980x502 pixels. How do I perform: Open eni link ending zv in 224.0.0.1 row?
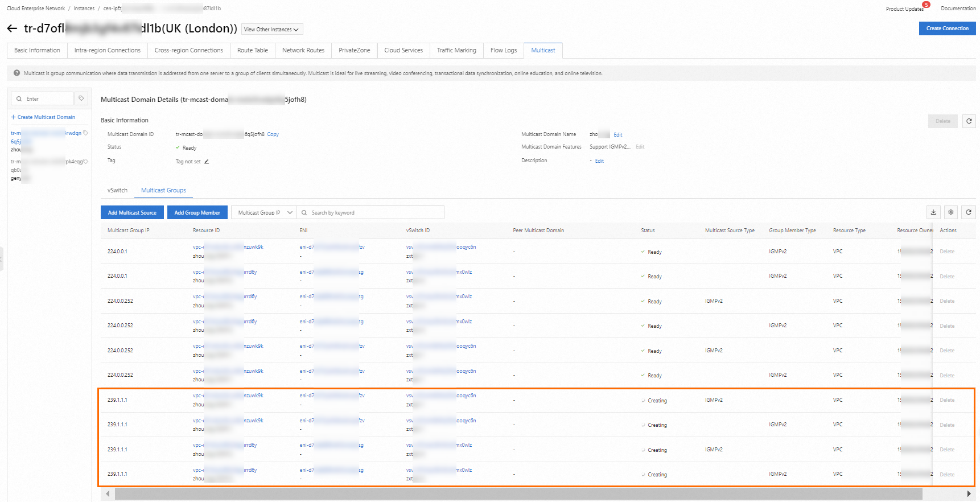(x=332, y=247)
